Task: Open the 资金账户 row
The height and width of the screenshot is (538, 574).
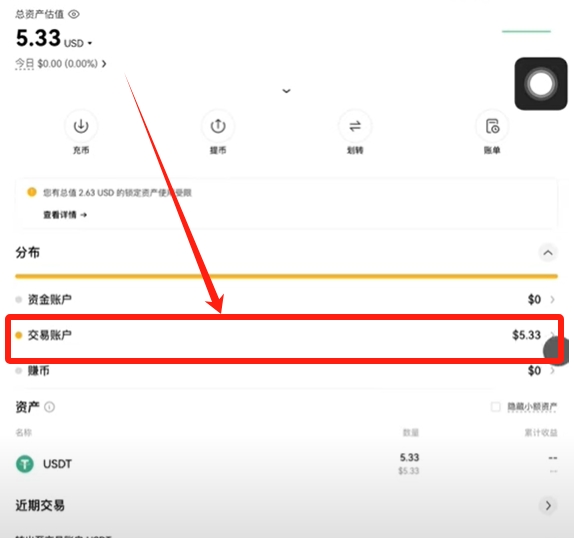Action: pyautogui.click(x=286, y=299)
